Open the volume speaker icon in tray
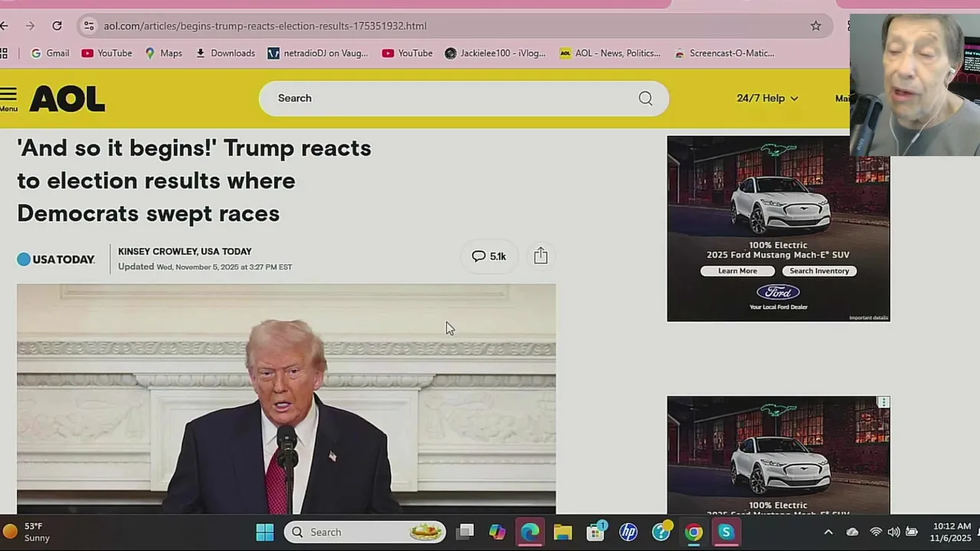 [893, 532]
